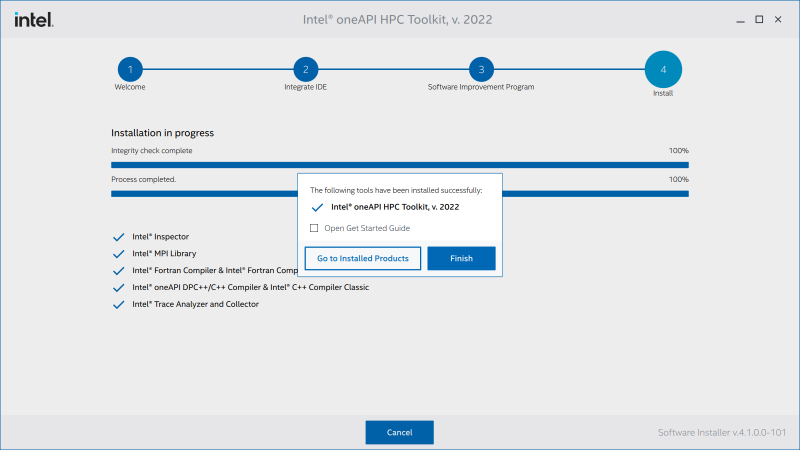Click the Intel logo
Image resolution: width=800 pixels, height=450 pixels.
coord(34,19)
